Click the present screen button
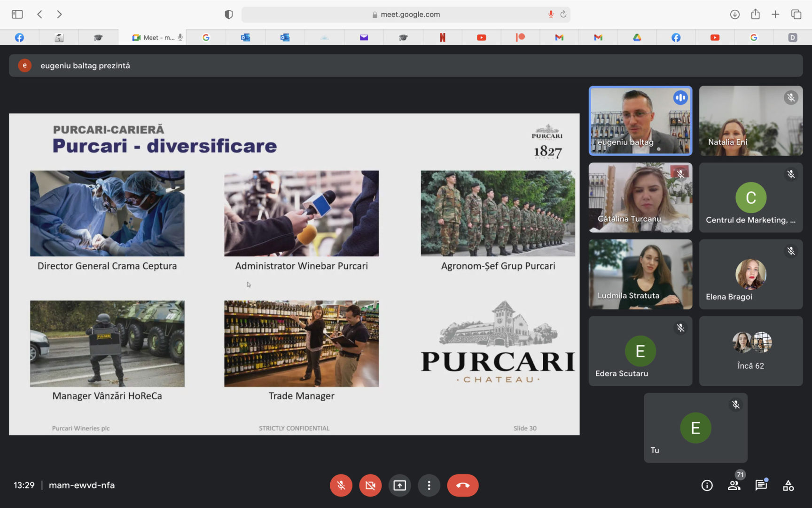812x508 pixels. click(x=399, y=485)
